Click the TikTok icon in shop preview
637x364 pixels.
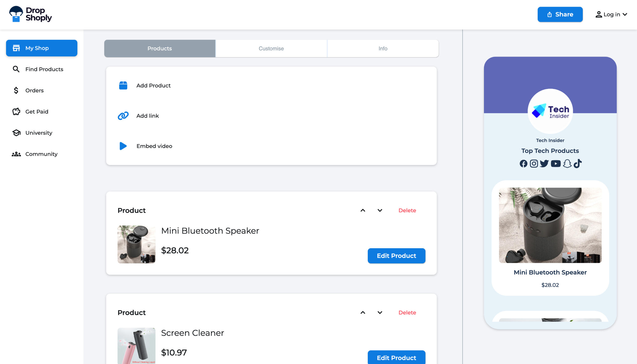[x=578, y=164]
